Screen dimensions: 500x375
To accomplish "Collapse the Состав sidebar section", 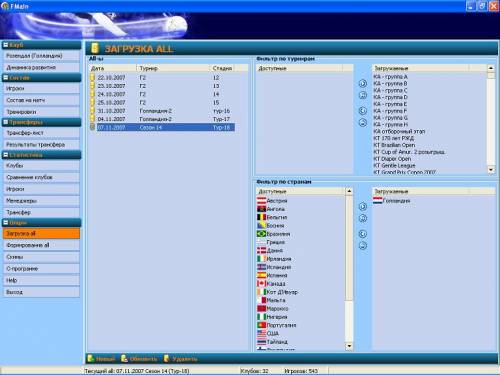I will (6, 77).
